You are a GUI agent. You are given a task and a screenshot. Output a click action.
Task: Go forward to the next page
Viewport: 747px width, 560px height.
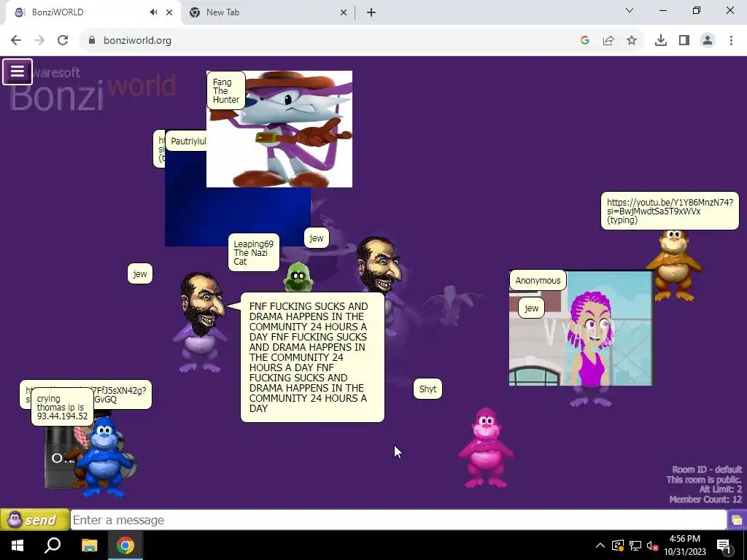[x=39, y=41]
